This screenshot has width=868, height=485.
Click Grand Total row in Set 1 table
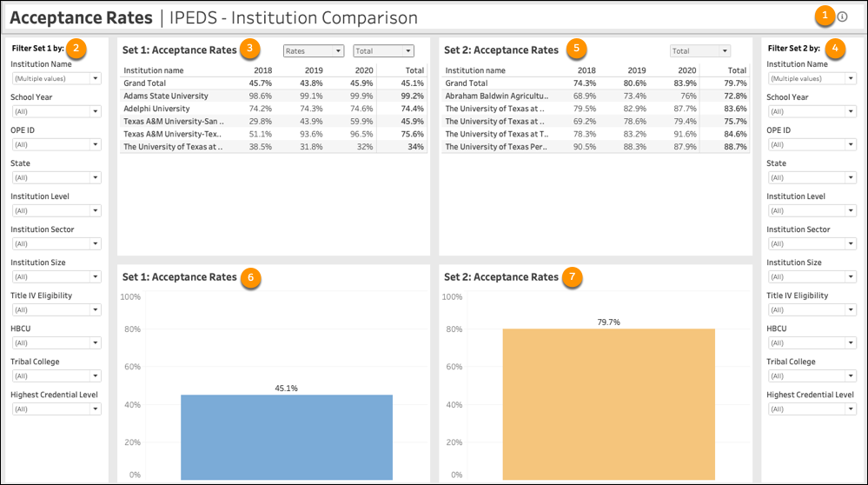click(x=274, y=83)
